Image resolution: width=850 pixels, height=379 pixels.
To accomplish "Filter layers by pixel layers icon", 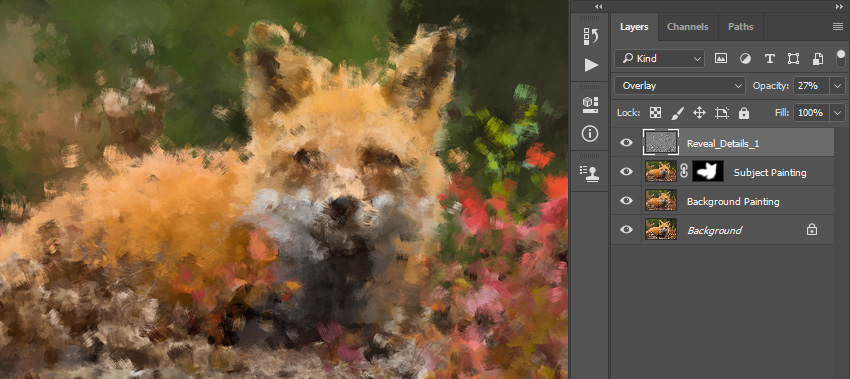I will (720, 59).
